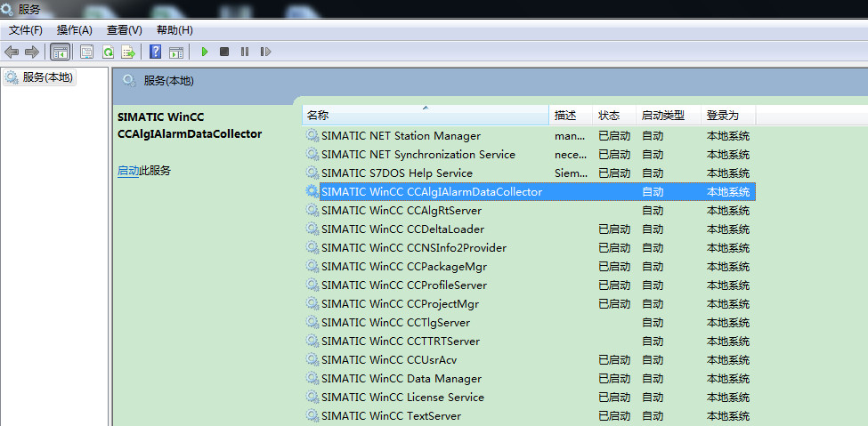Click gear icon beside WinCC TextServer
Screen dimensions: 868x426
pyautogui.click(x=312, y=416)
